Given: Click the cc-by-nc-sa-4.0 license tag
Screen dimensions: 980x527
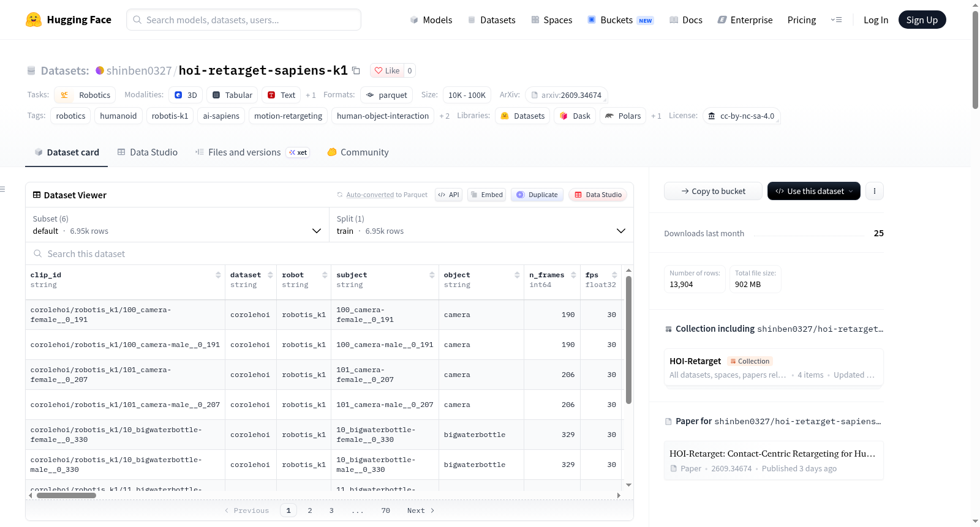Looking at the screenshot, I should [741, 116].
